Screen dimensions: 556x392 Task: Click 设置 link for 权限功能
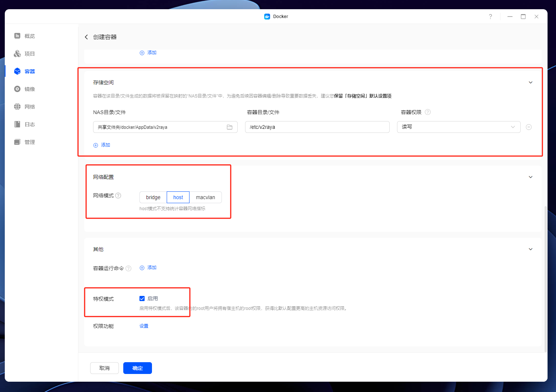tap(144, 326)
